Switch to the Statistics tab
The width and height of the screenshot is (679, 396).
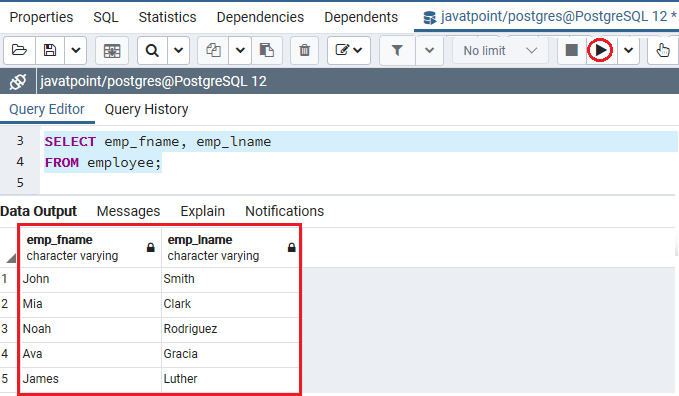point(167,17)
